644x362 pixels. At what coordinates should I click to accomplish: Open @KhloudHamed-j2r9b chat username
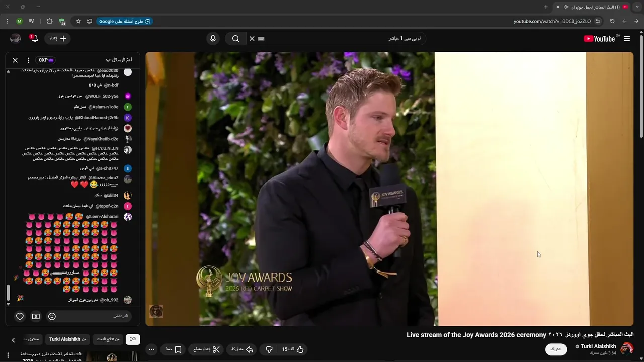97,118
